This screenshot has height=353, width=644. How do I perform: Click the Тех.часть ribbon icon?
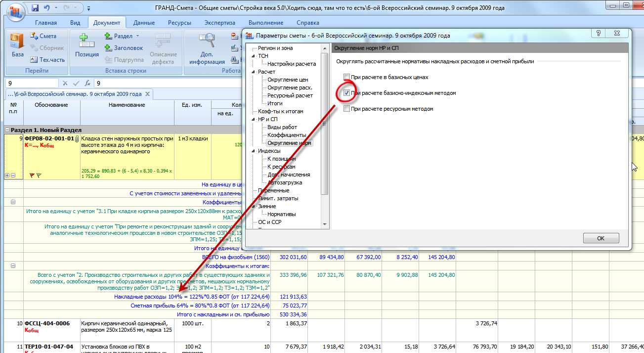[x=34, y=60]
